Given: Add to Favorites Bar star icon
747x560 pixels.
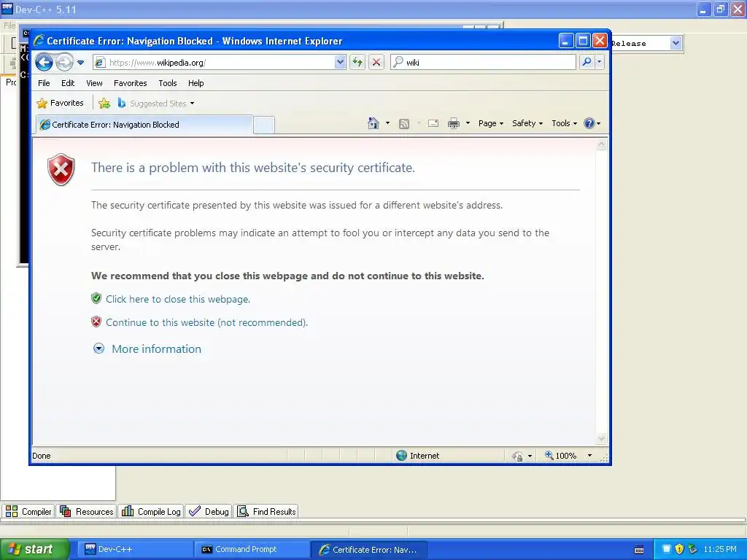Looking at the screenshot, I should pos(104,104).
